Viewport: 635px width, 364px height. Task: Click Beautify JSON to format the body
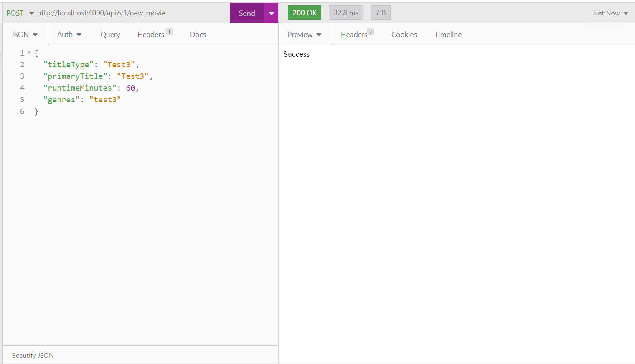[x=32, y=355]
